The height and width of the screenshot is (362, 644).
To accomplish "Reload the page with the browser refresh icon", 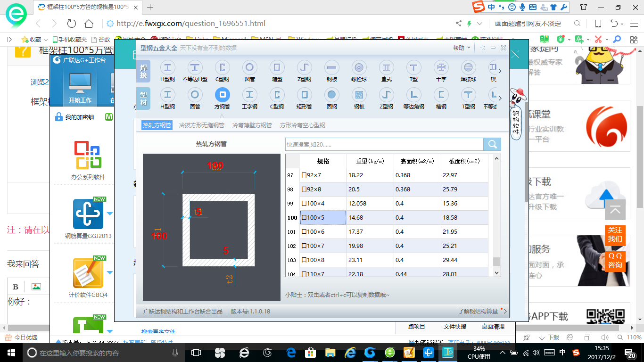I will pyautogui.click(x=72, y=24).
